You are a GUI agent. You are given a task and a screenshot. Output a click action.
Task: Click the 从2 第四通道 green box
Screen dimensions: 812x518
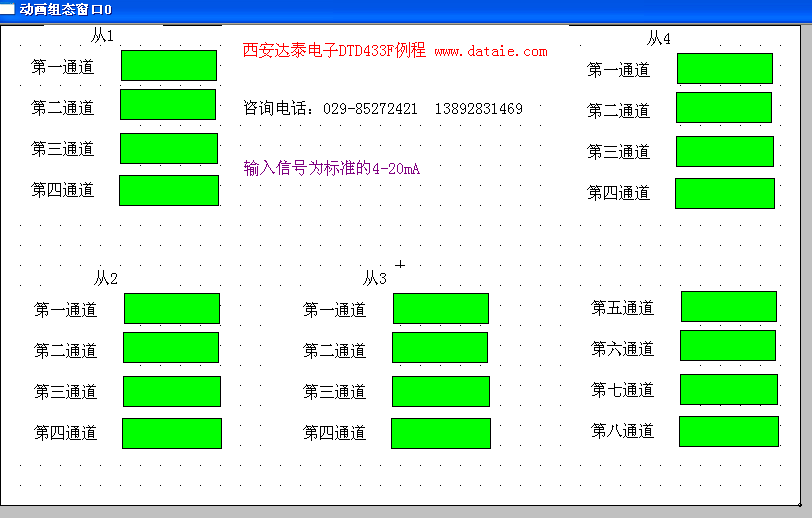coord(172,433)
